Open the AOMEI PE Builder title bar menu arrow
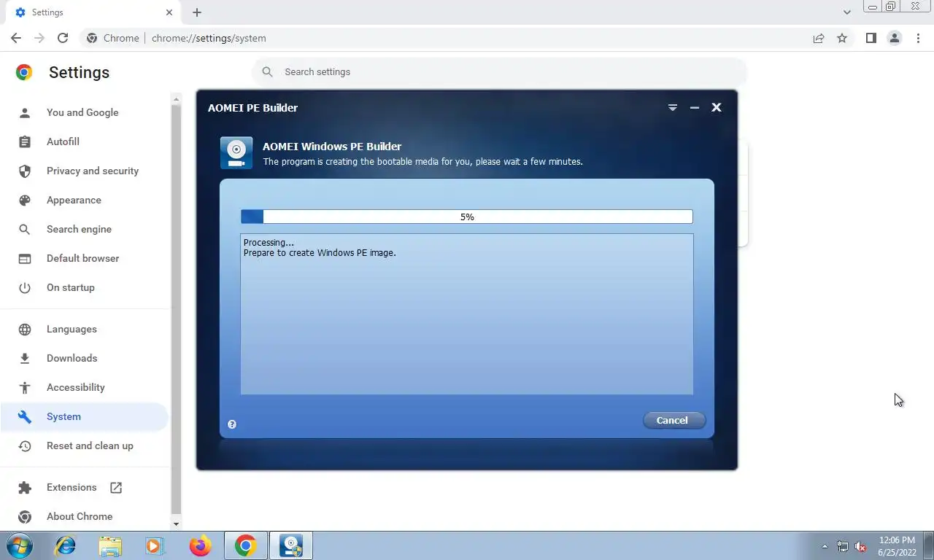The height and width of the screenshot is (560, 934). (673, 107)
